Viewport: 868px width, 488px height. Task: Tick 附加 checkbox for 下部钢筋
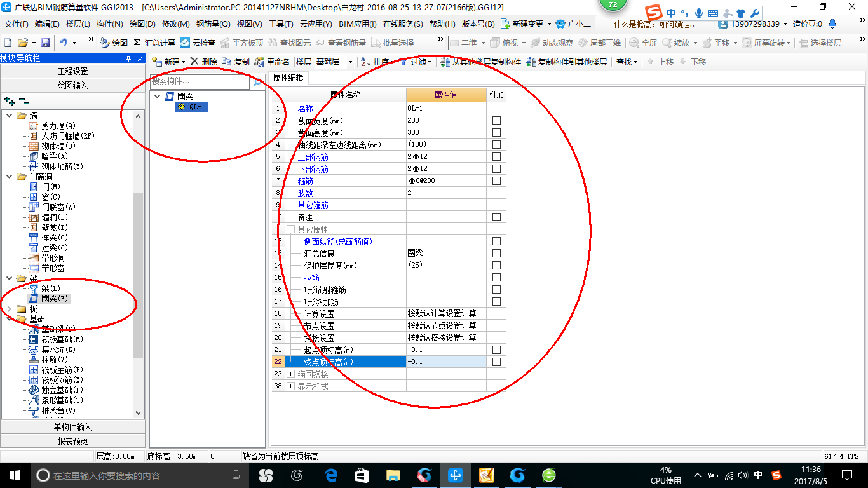(x=496, y=168)
